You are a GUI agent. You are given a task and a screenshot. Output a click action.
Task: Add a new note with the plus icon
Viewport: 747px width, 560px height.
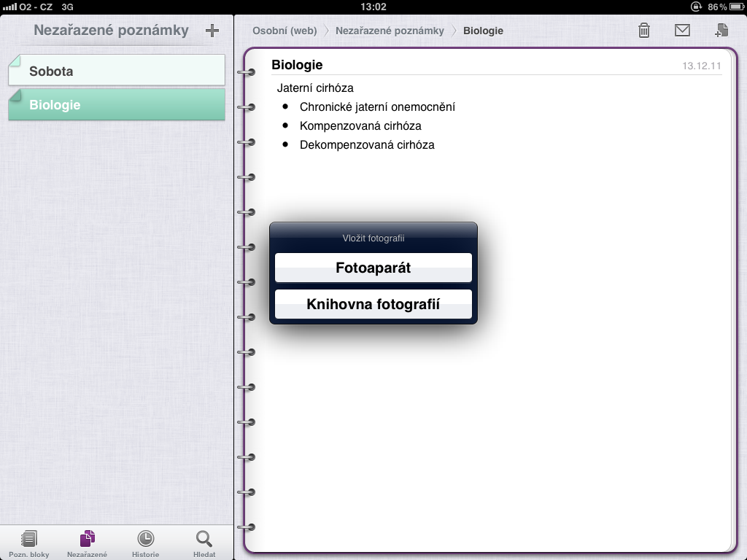212,31
